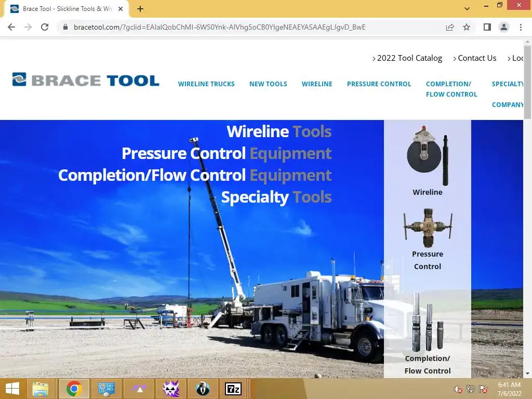Click the Wireline category label
This screenshot has width=532, height=399.
pos(428,192)
